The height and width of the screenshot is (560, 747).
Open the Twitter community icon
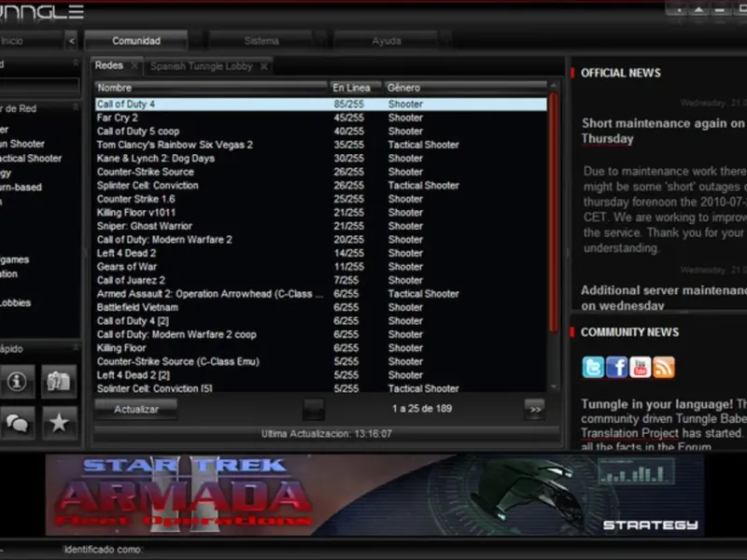(x=593, y=368)
